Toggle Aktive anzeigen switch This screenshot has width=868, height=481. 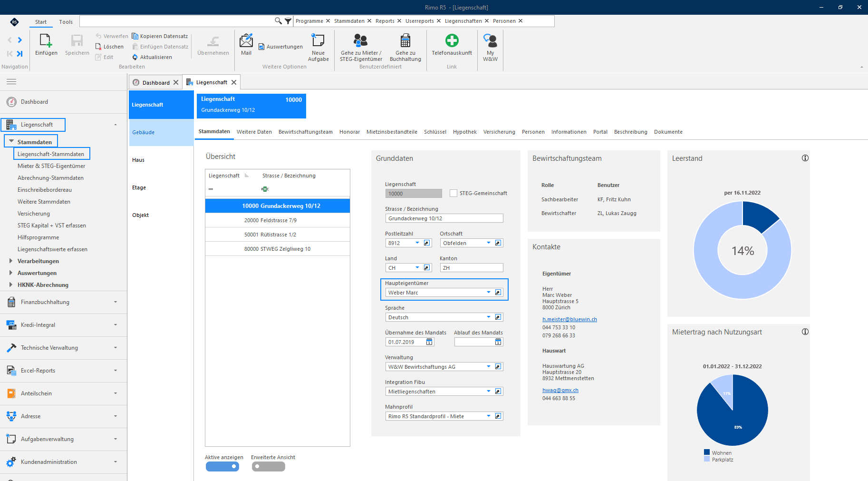[x=222, y=467]
